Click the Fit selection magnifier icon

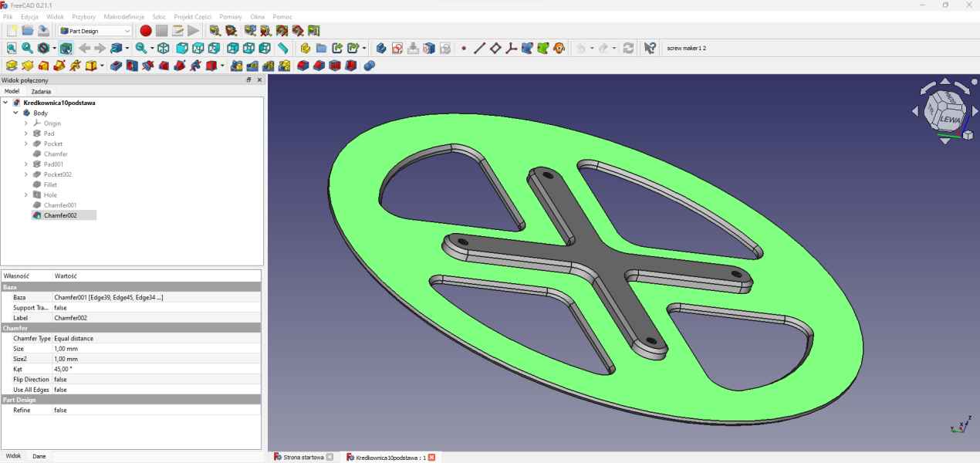[27, 48]
